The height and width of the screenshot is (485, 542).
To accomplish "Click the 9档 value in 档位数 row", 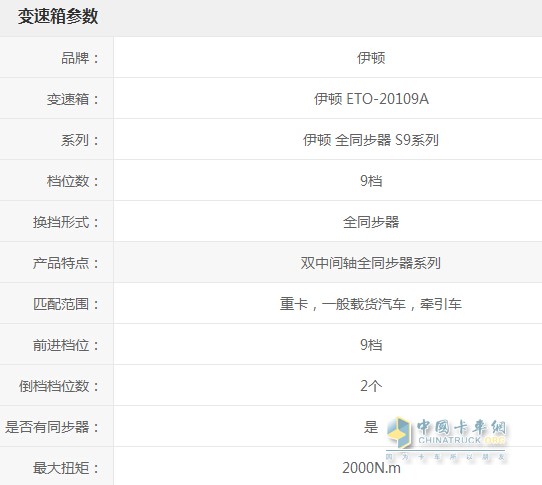I will (x=371, y=181).
